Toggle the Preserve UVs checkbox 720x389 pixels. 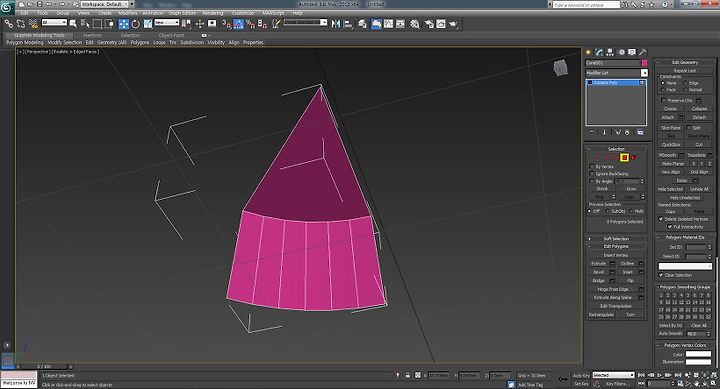[664, 100]
